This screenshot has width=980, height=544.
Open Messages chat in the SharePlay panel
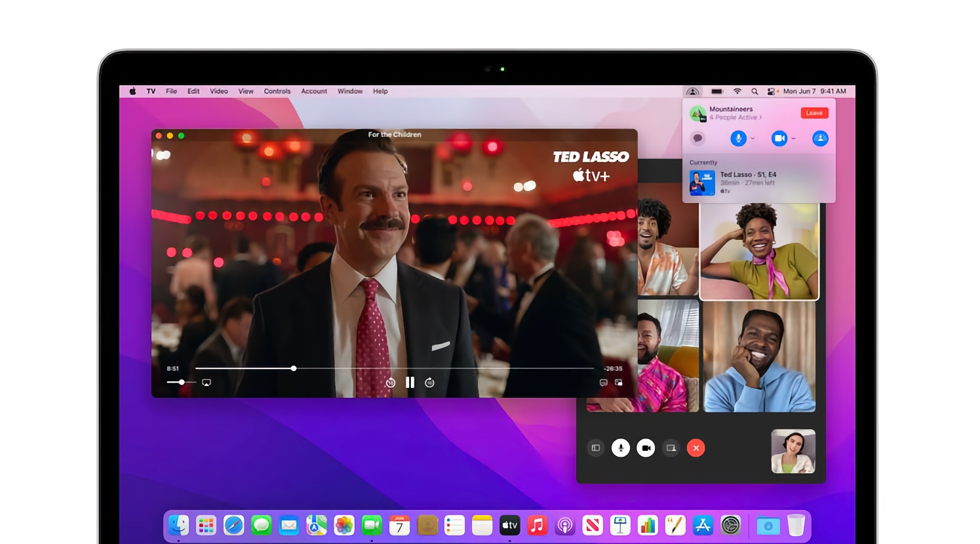[x=698, y=138]
